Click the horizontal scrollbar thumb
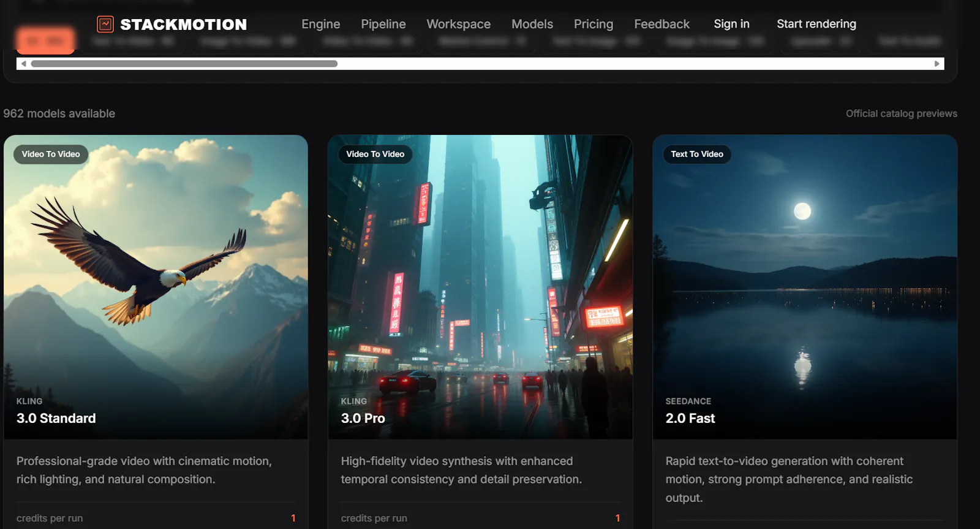The image size is (980, 529). tap(184, 64)
